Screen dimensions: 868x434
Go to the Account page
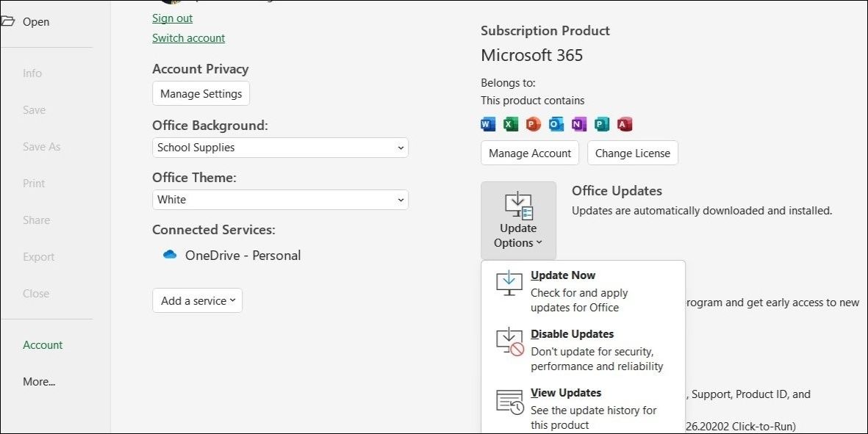[x=43, y=344]
